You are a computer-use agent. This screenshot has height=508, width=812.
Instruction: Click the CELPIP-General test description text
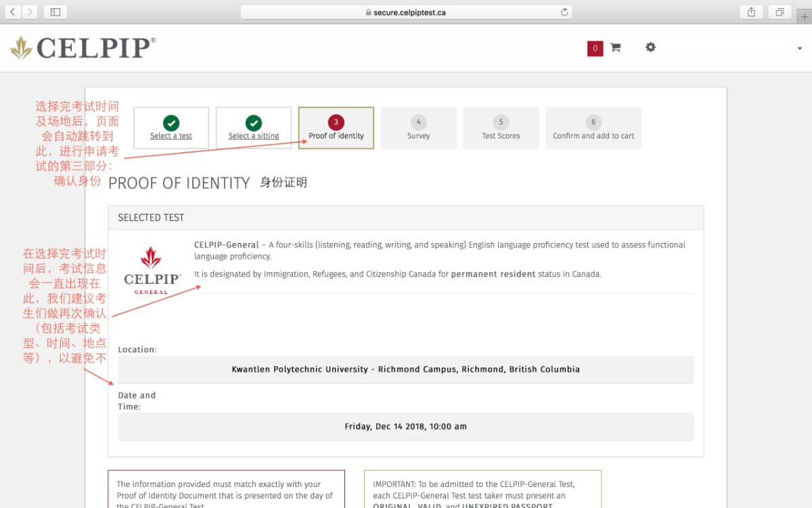(440, 251)
